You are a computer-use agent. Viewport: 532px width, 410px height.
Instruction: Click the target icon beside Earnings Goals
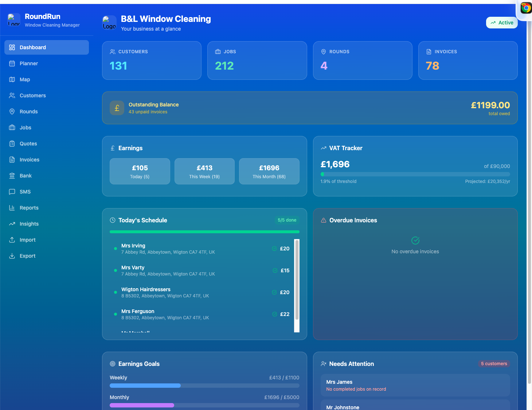pyautogui.click(x=113, y=364)
